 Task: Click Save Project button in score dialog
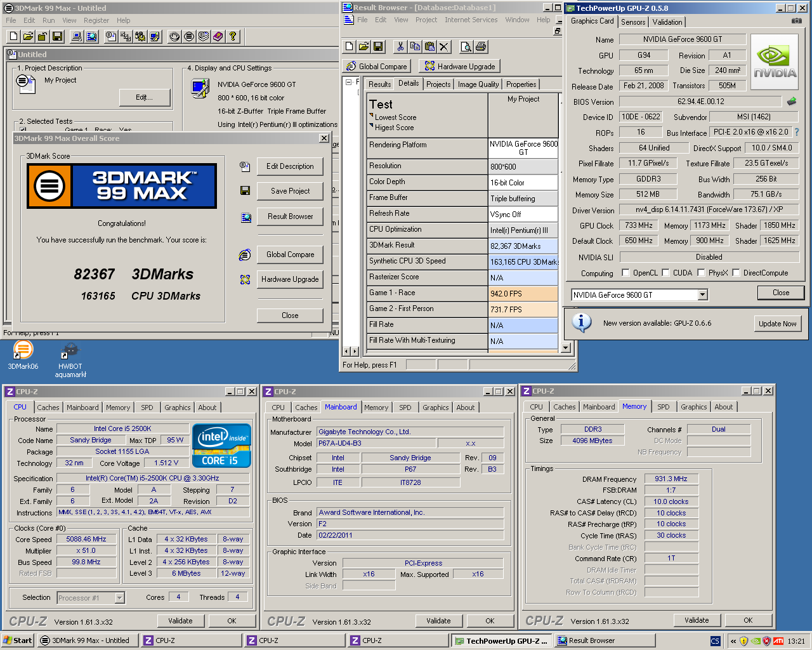(290, 191)
